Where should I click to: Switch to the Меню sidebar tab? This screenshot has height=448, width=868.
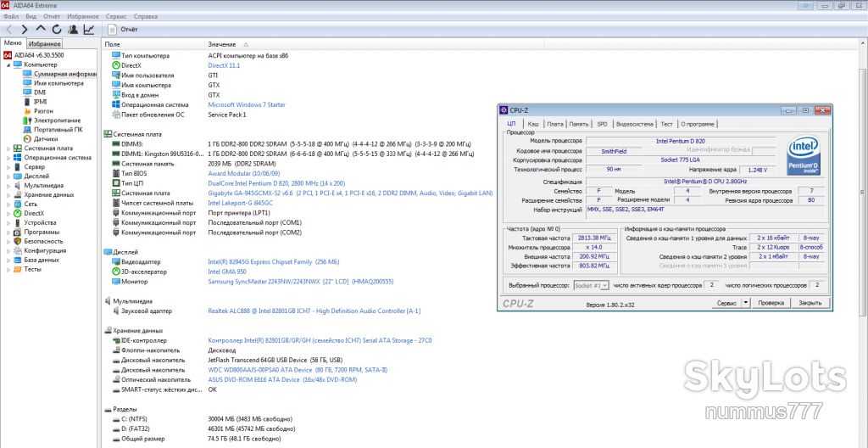coord(13,43)
